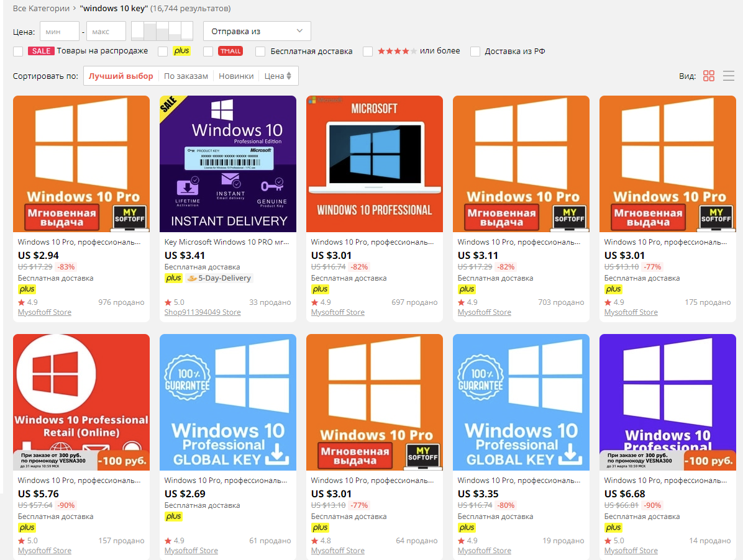Click the price US $3.41
This screenshot has width=743, height=560.
(x=185, y=256)
